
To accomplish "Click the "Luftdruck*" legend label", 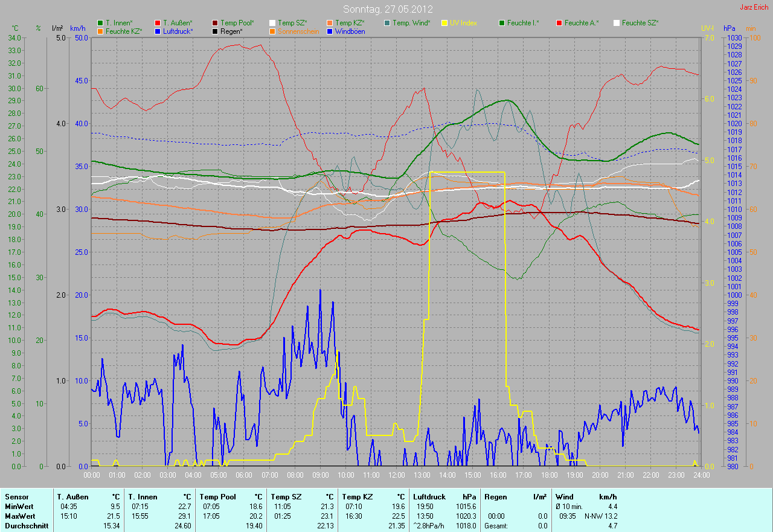I will coord(178,31).
